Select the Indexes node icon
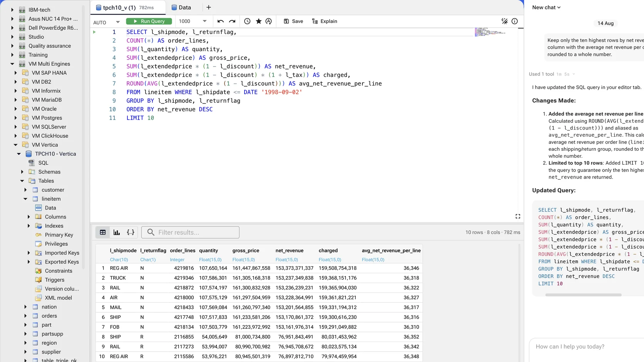This screenshot has height=362, width=644. coord(39,226)
